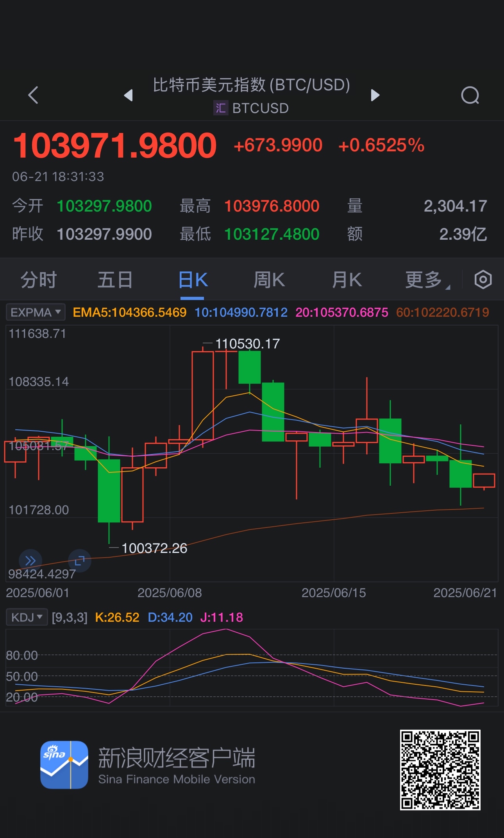504x838 pixels.
Task: Expand the 更多 period dropdown
Action: pyautogui.click(x=427, y=280)
